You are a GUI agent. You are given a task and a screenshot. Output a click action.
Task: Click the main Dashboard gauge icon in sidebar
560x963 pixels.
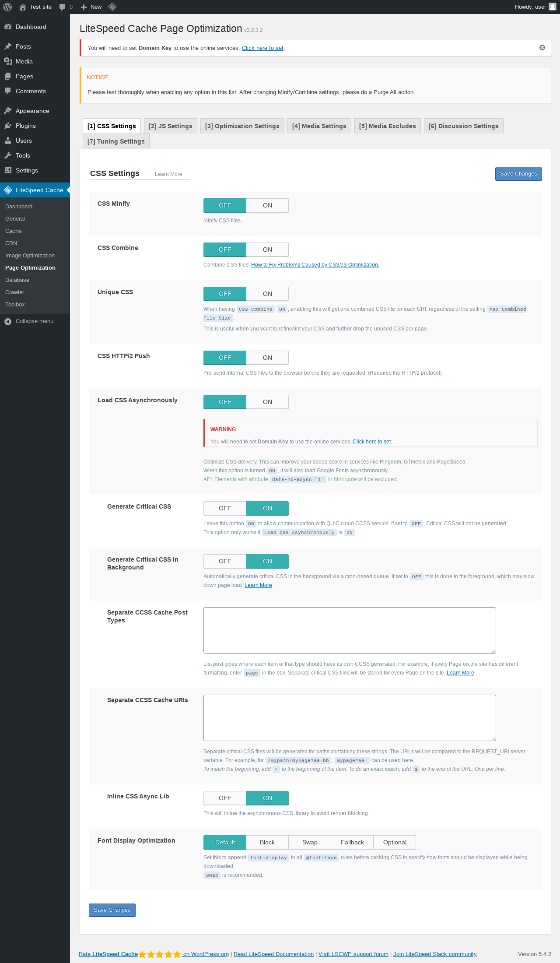8,27
